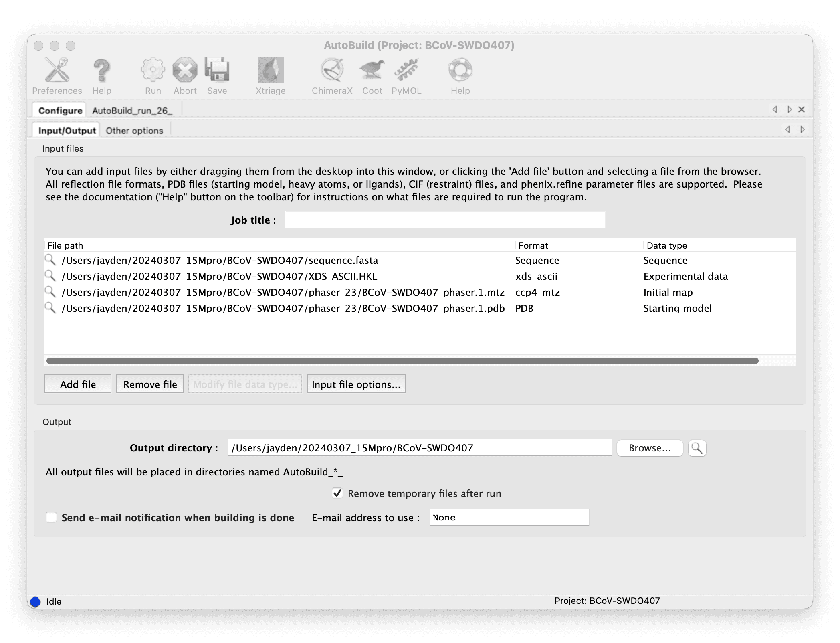
Task: Click the question-mark Help icon beside Preferences
Action: (101, 75)
